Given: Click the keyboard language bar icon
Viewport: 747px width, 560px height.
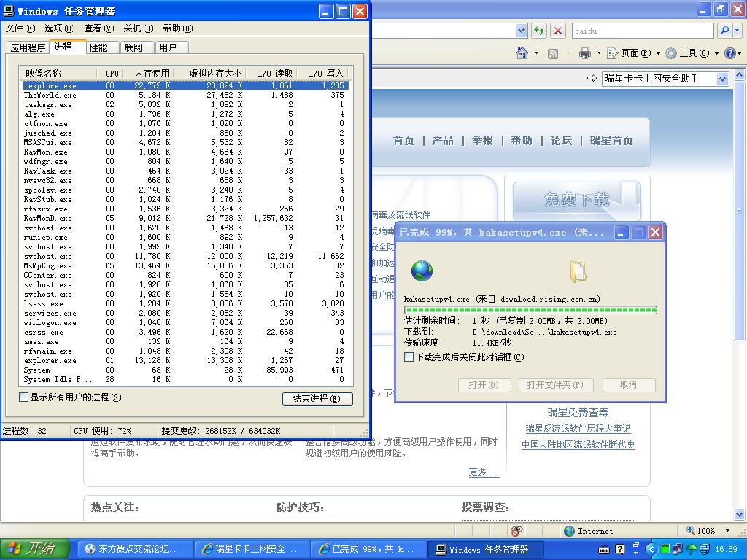Looking at the screenshot, I should point(603,550).
